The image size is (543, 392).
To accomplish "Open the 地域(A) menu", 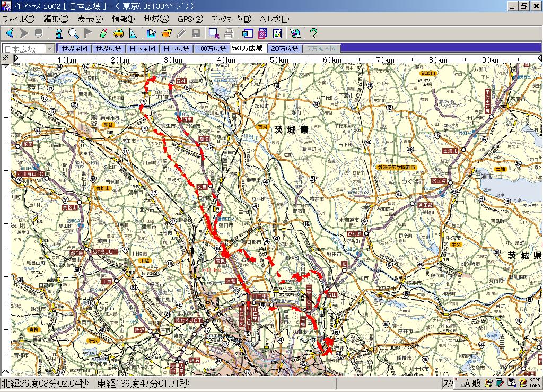I will click(156, 19).
